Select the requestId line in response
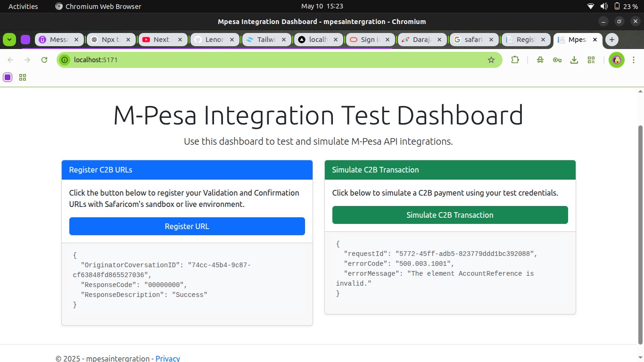Screen dimensions: 644x362 (x=440, y=254)
